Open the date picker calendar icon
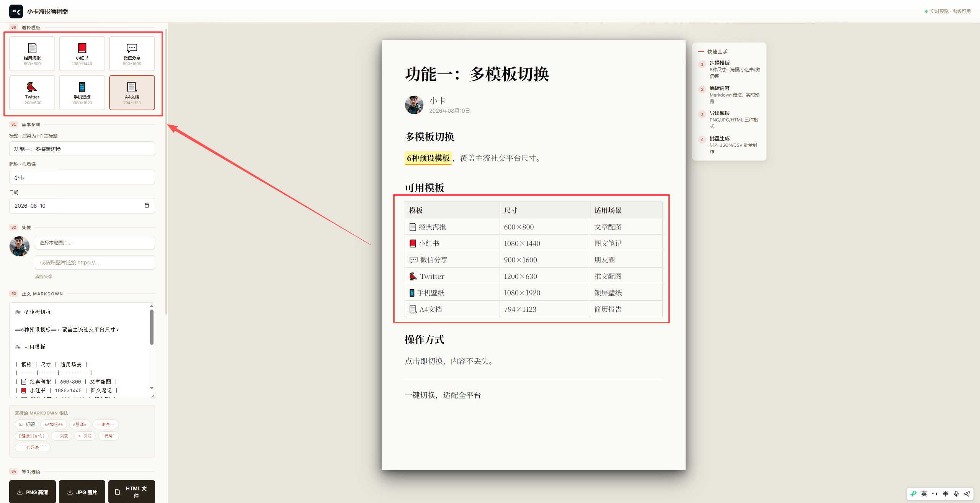The image size is (980, 503). [147, 206]
